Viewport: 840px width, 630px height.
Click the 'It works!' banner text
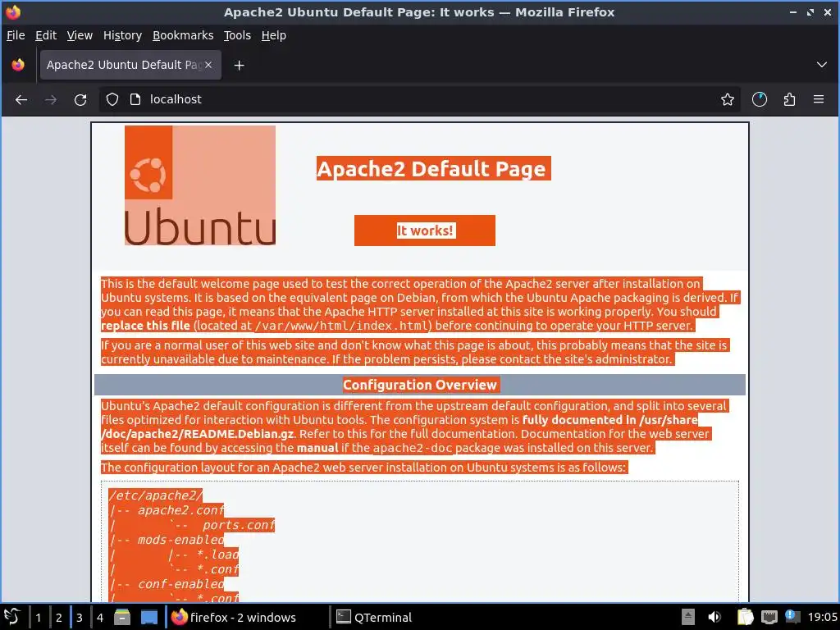click(426, 231)
